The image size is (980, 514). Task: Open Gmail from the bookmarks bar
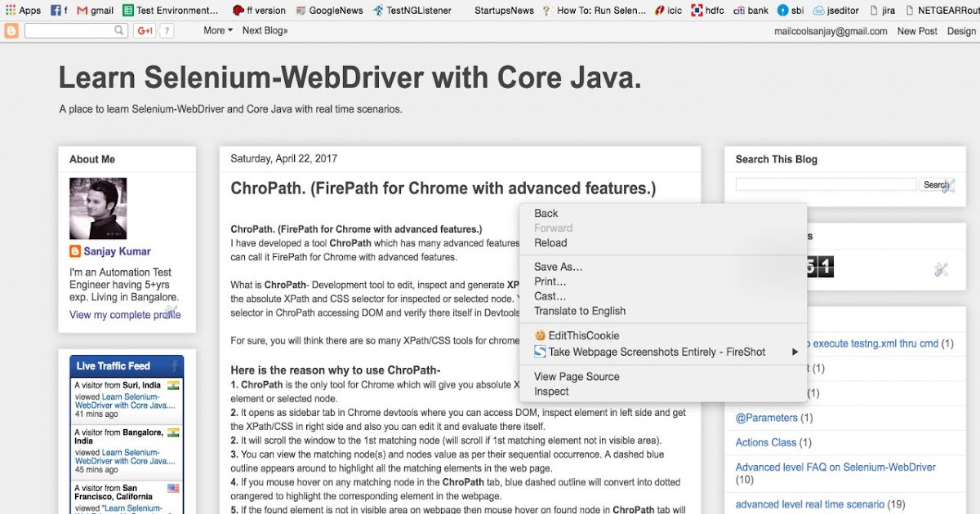(94, 11)
